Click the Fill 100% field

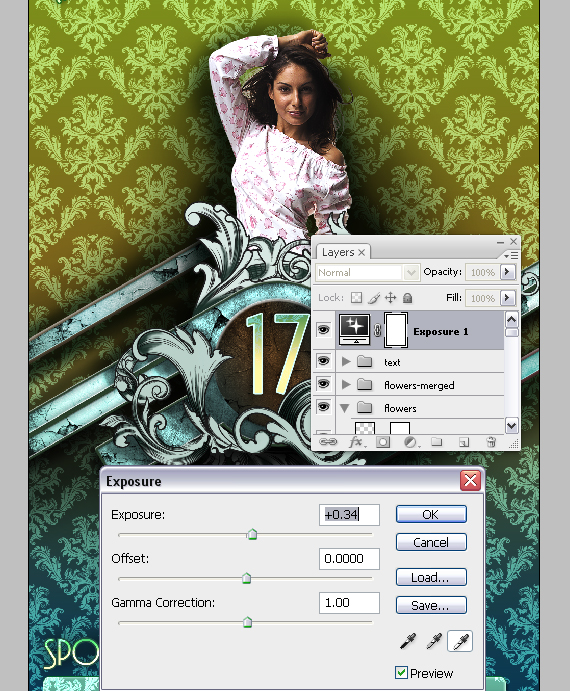coord(483,298)
